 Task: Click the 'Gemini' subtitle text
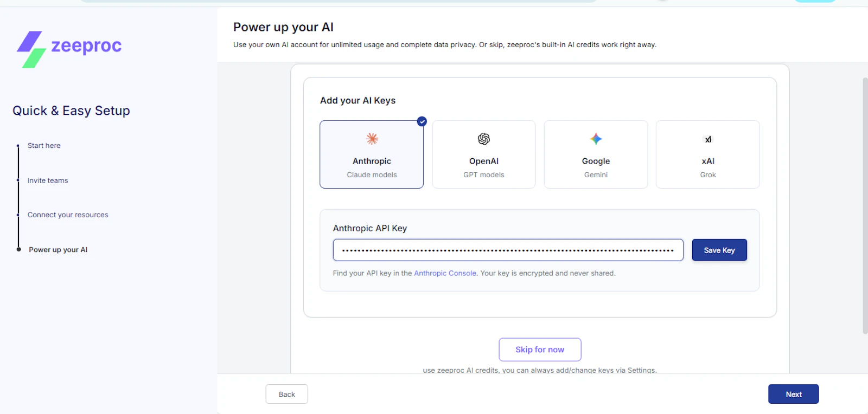[x=596, y=174]
